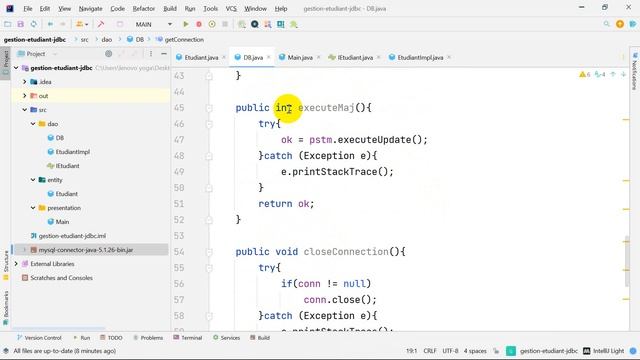Viewport: 640px width, 360px height.
Task: Open Project panel options (three dots)
Action: (151, 53)
